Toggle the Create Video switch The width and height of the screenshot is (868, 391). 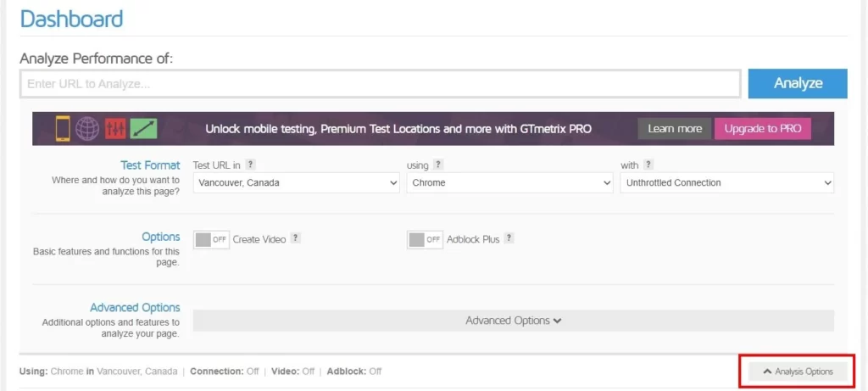[x=211, y=240]
